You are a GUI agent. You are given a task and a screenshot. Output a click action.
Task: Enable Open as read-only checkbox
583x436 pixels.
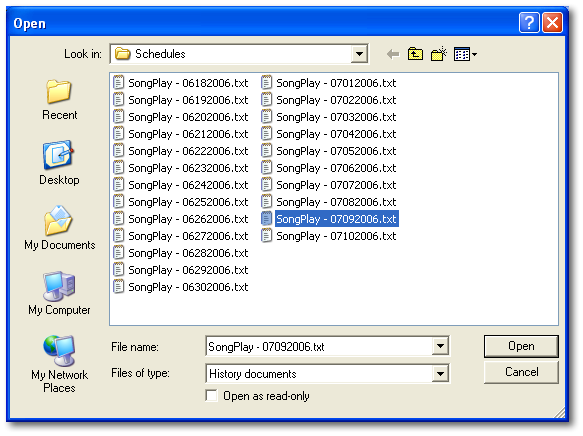(x=211, y=395)
